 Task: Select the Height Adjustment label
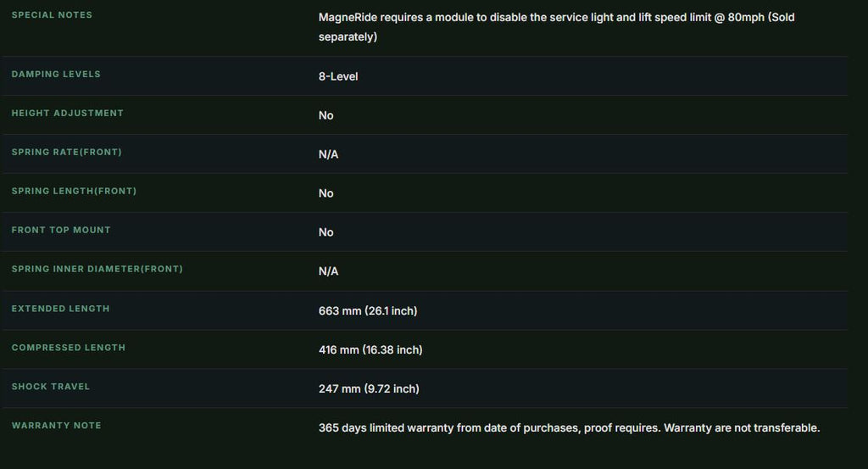pyautogui.click(x=68, y=113)
